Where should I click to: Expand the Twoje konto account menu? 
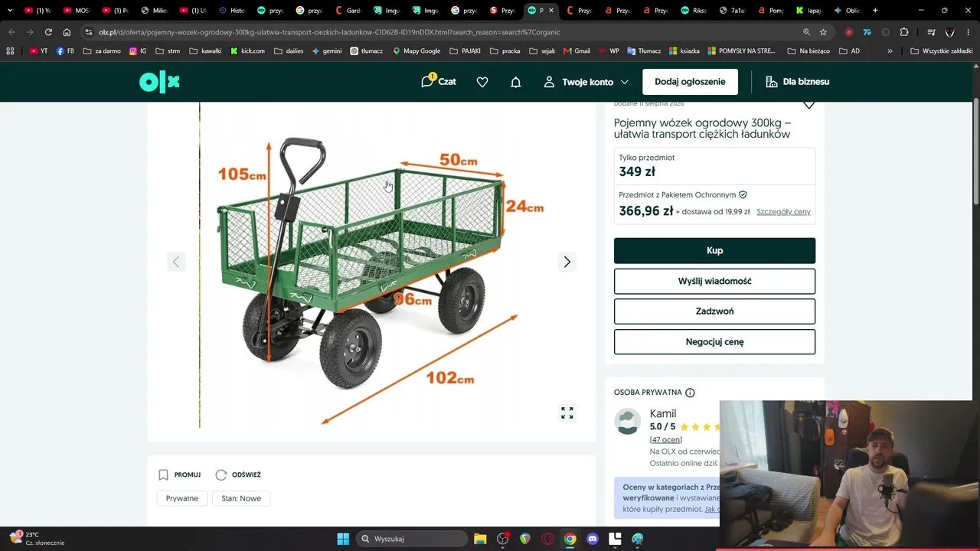point(586,82)
